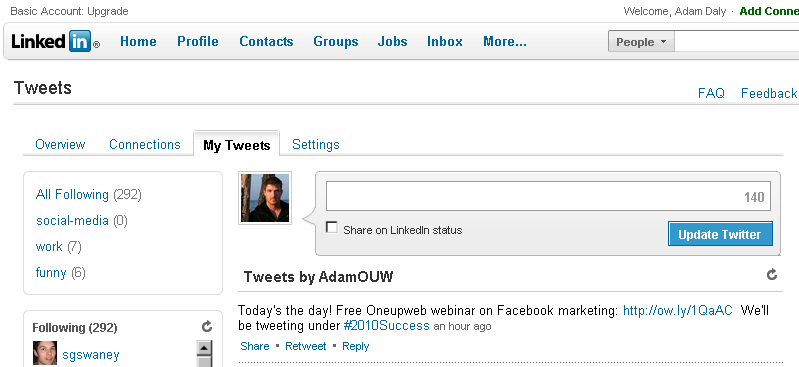
Task: Open the People search dropdown
Action: 641,42
